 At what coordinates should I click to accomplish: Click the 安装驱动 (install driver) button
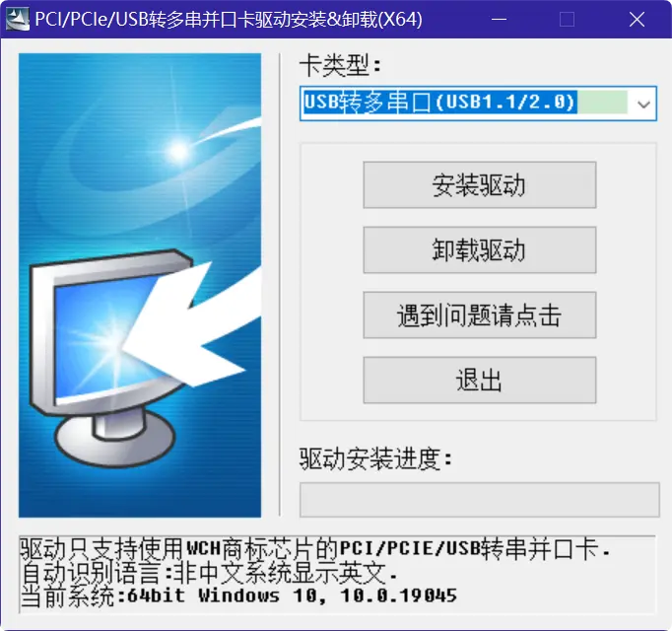coord(480,185)
